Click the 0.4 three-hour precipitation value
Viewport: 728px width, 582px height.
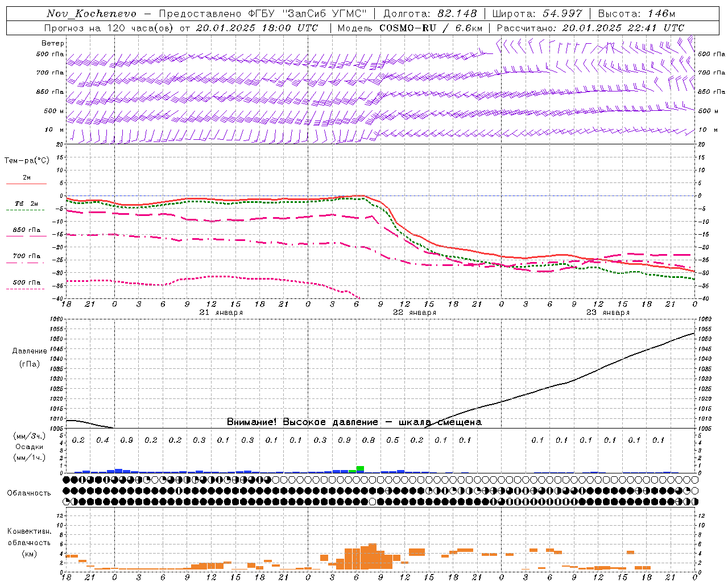[x=102, y=440]
